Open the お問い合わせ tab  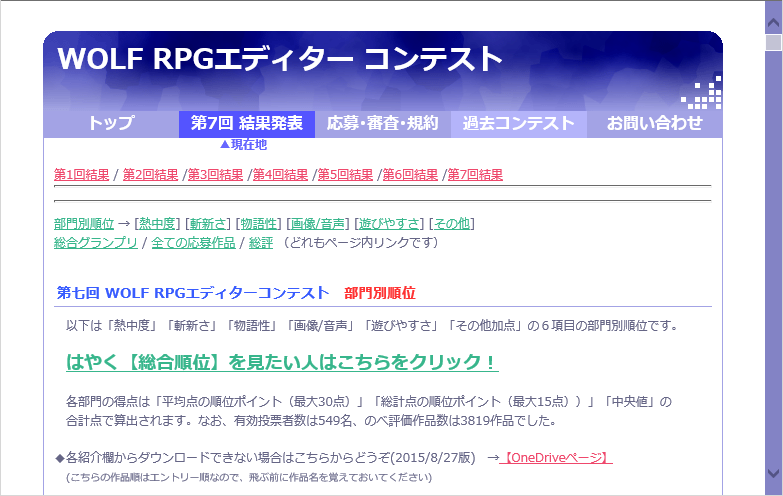click(x=654, y=123)
